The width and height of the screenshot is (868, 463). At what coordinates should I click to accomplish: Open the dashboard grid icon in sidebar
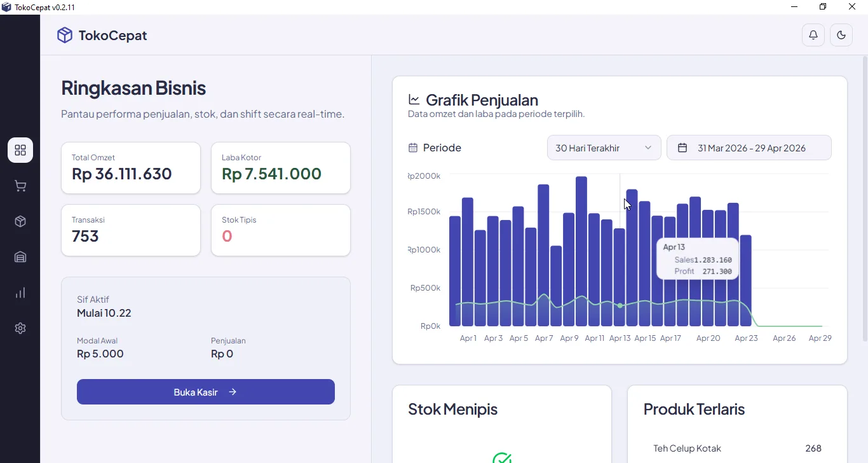tap(20, 150)
